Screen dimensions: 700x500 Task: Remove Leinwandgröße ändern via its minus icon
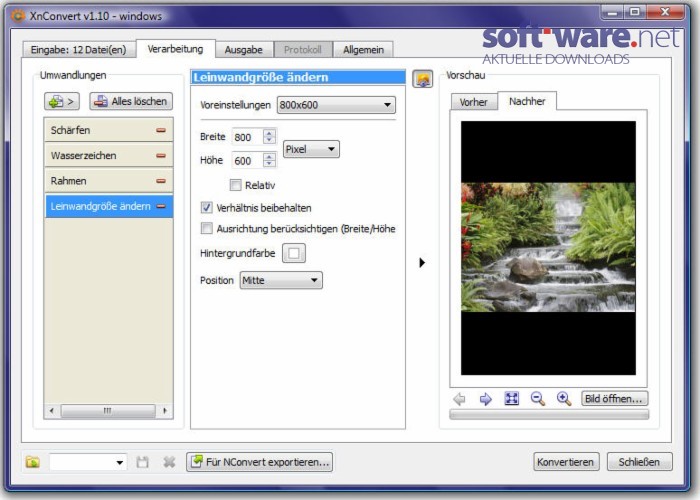click(161, 206)
